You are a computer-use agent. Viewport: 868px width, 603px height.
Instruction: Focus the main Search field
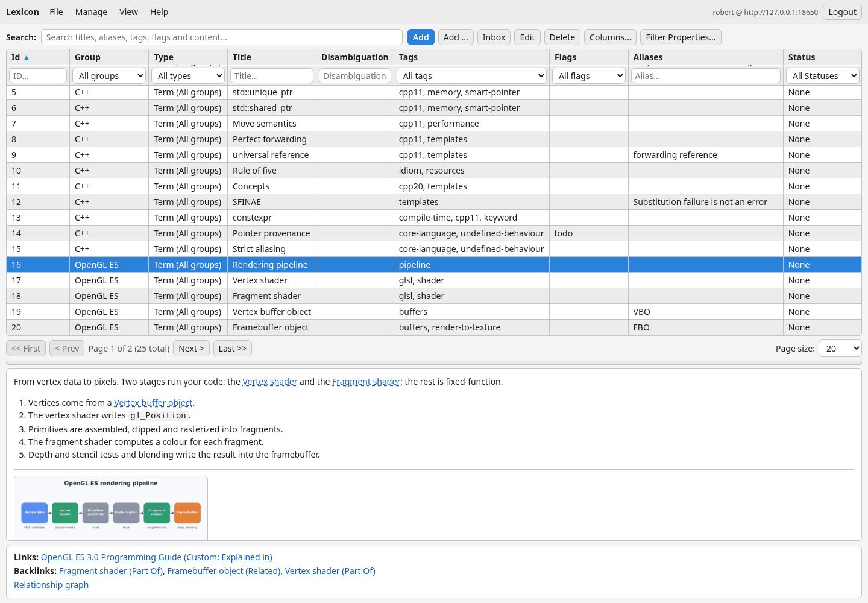[x=222, y=37]
